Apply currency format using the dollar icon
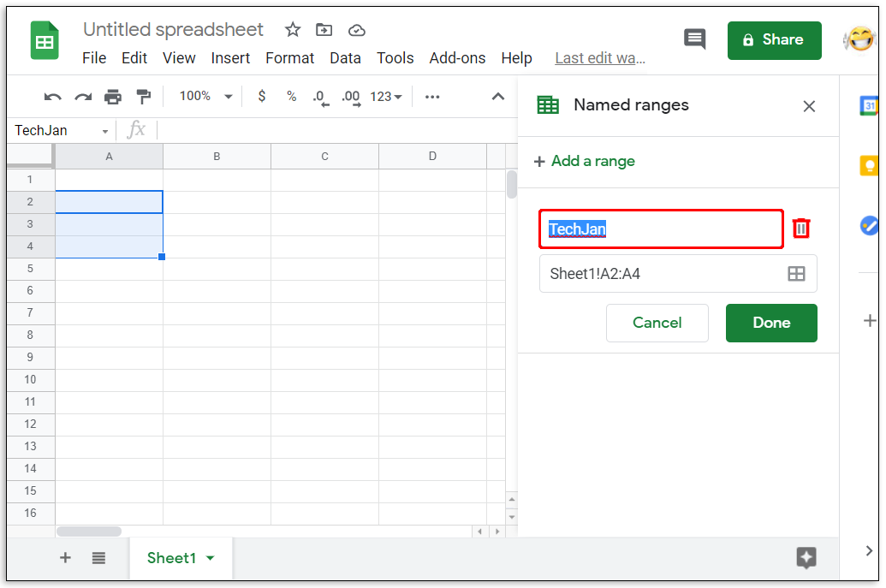The image size is (886, 588). click(262, 96)
